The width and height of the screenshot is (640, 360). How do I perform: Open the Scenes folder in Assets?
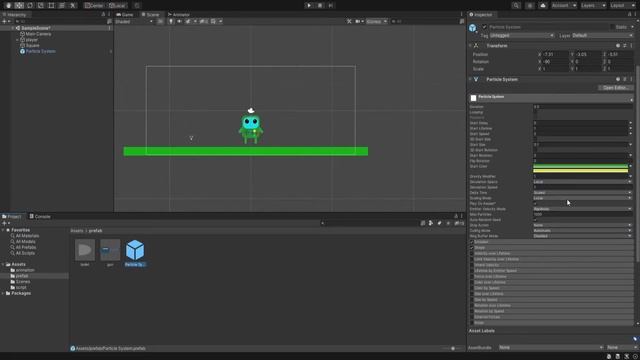pos(22,282)
